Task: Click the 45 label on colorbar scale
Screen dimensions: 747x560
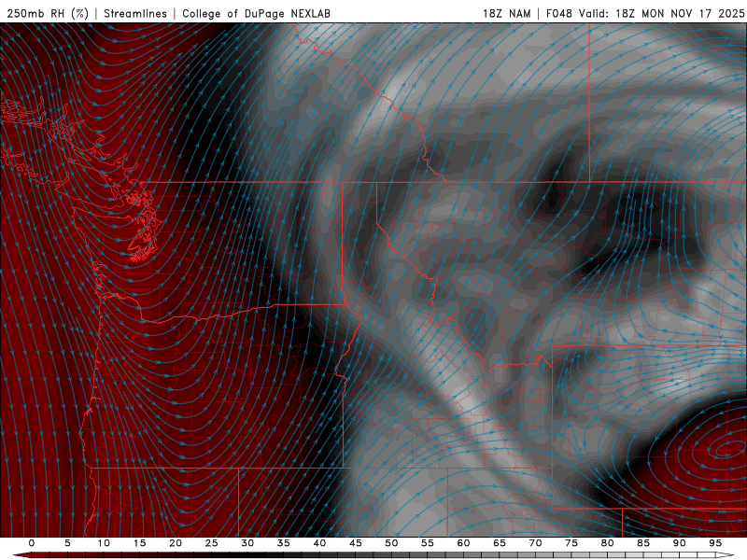Action: pos(356,543)
